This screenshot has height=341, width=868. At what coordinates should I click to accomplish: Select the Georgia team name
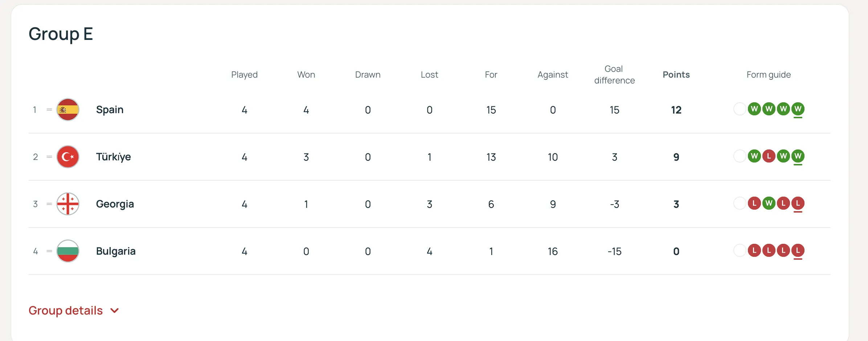click(115, 204)
